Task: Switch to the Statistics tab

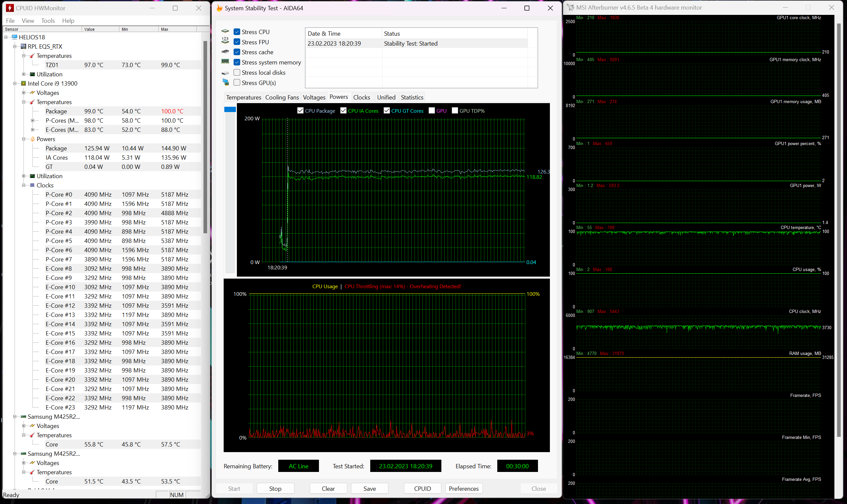Action: pos(412,97)
